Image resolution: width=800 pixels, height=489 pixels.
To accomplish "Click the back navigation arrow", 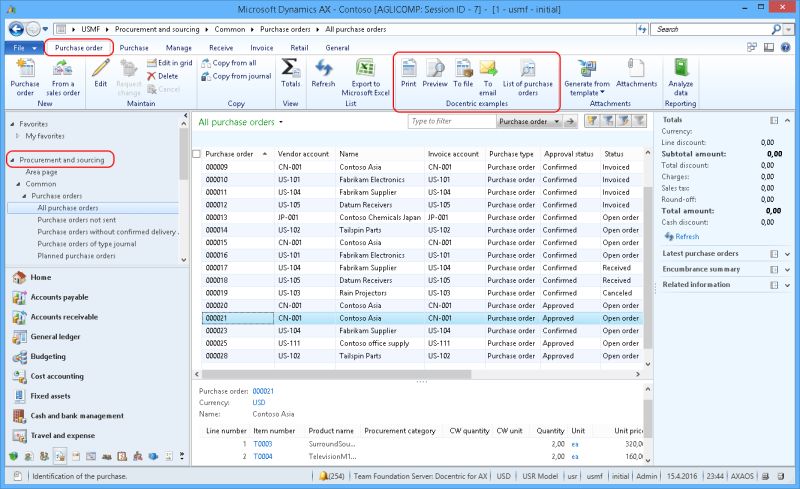I will 16,29.
